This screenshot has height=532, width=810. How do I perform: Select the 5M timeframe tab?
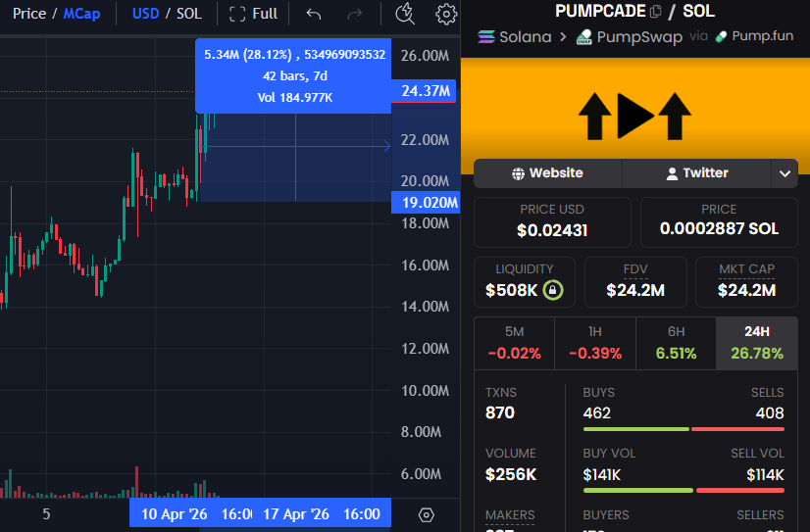point(514,343)
